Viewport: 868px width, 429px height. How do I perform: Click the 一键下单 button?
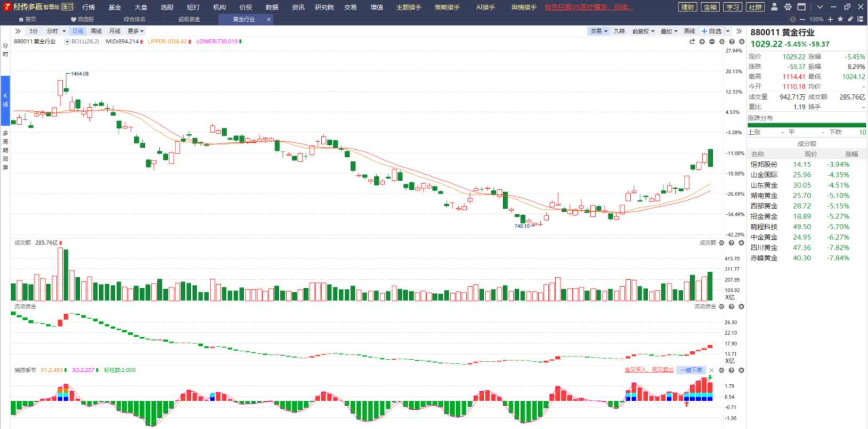tap(691, 370)
